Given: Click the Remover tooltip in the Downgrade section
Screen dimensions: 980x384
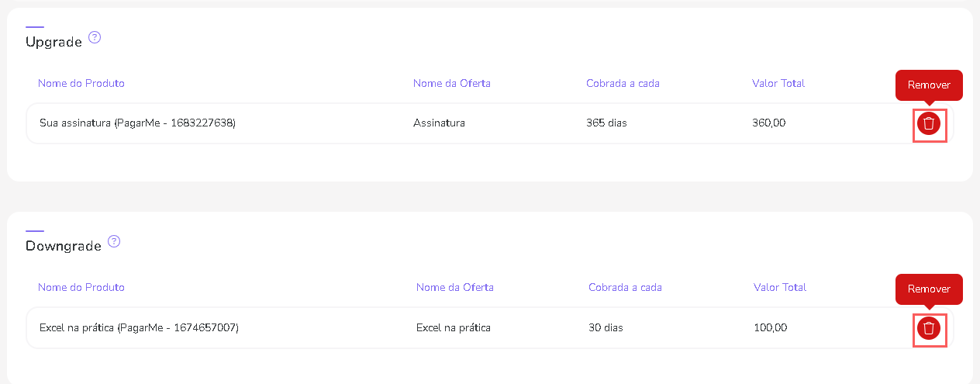Looking at the screenshot, I should coord(929,289).
